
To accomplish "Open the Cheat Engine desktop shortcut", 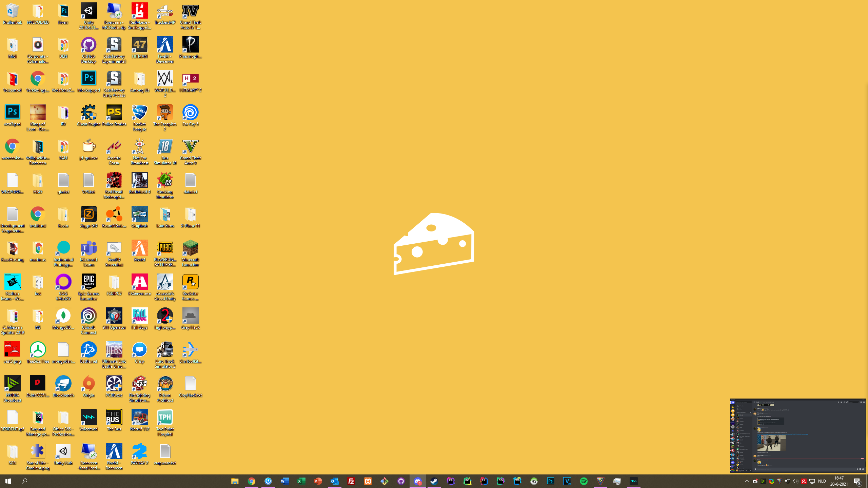I will (88, 113).
